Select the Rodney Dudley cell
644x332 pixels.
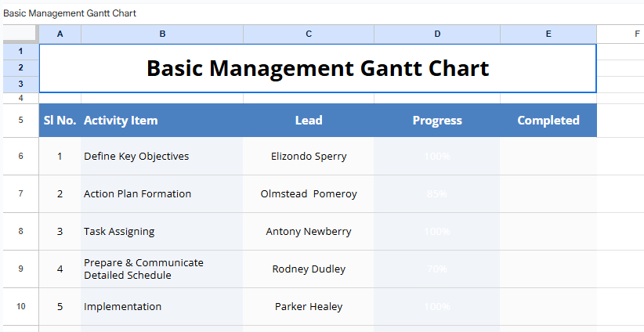click(309, 269)
